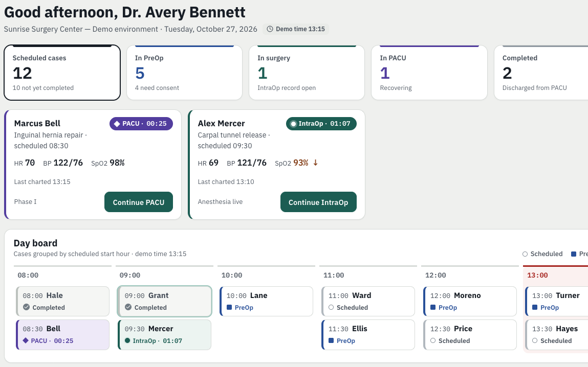The height and width of the screenshot is (367, 588).
Task: Open the 13:30 Hayes scheduled case tile
Action: pyautogui.click(x=557, y=335)
